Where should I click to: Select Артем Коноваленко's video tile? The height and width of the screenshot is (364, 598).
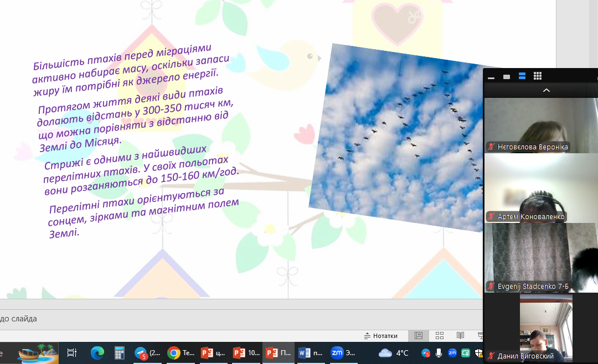point(541,188)
